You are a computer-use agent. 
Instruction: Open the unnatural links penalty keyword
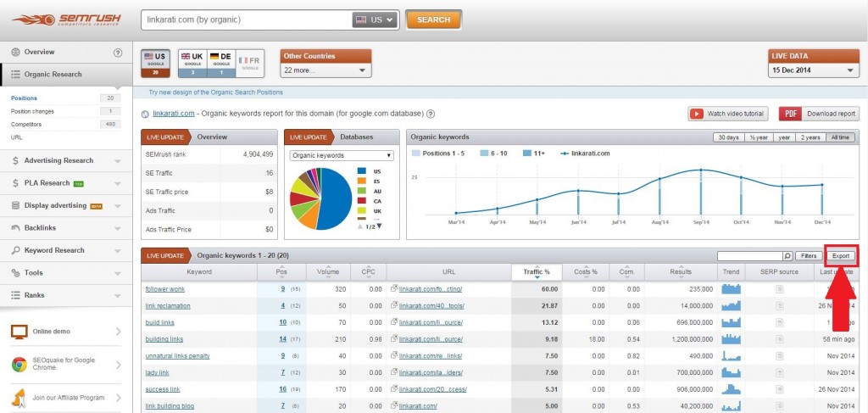coord(178,355)
